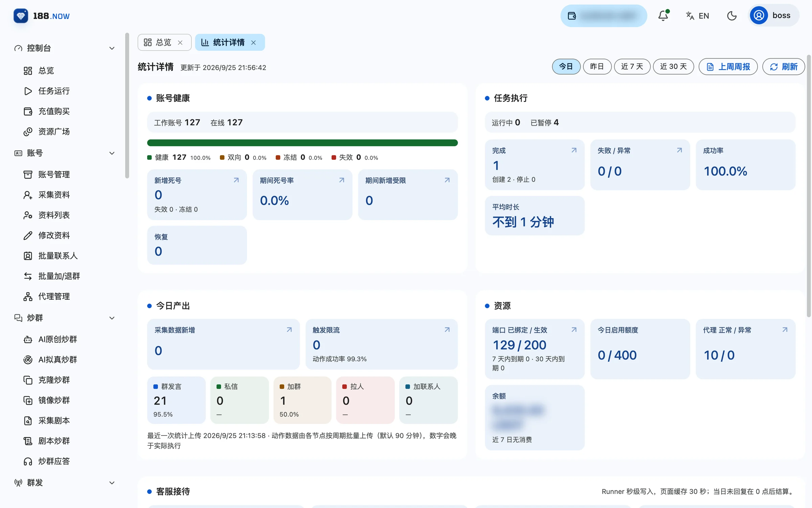
Task: Close the 总览 tab
Action: coord(180,42)
